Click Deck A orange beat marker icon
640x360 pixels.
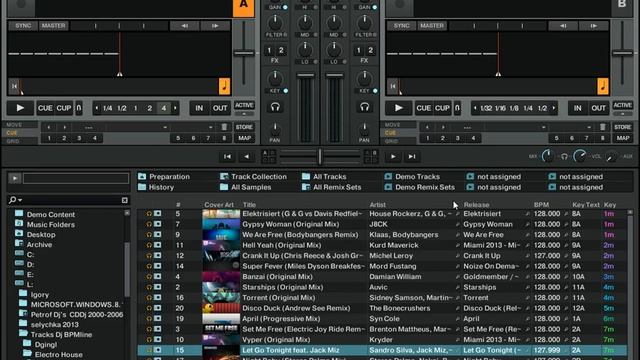click(x=224, y=86)
